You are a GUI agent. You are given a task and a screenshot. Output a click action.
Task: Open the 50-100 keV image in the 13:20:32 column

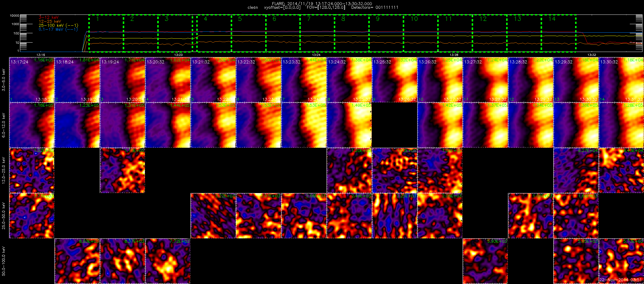[x=168, y=261]
